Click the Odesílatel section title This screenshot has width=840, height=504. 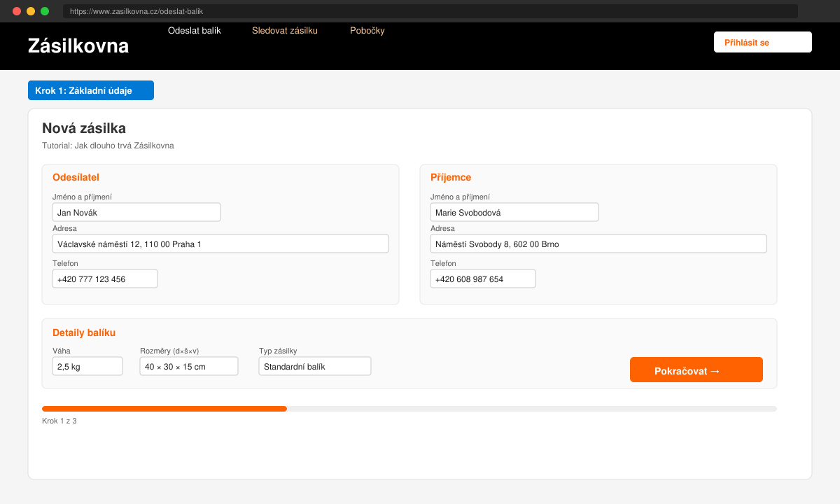click(x=76, y=177)
